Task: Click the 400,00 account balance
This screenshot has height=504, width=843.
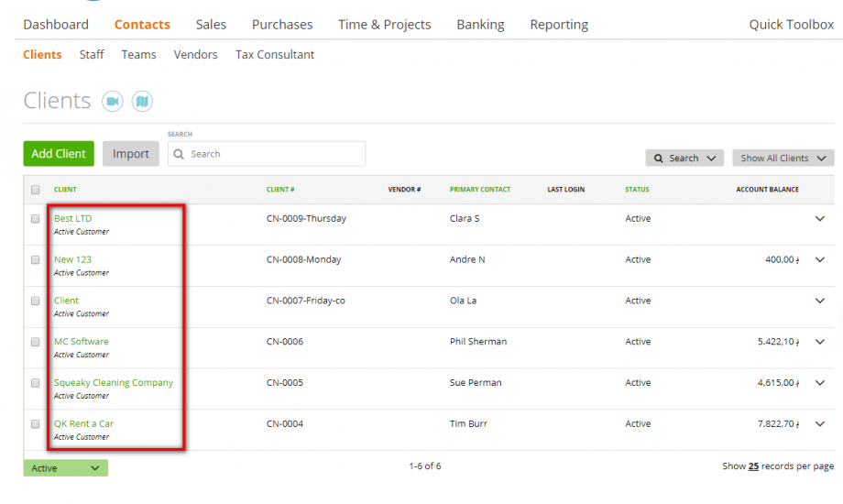Action: click(783, 259)
